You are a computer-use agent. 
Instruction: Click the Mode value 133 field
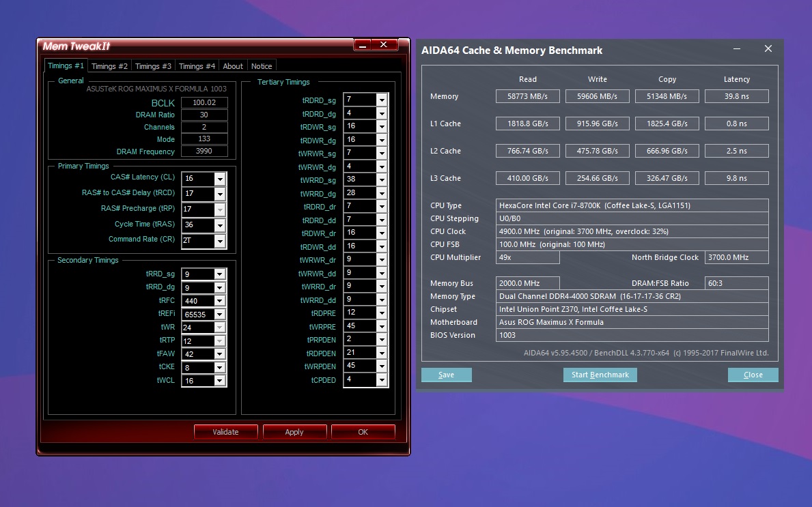204,139
